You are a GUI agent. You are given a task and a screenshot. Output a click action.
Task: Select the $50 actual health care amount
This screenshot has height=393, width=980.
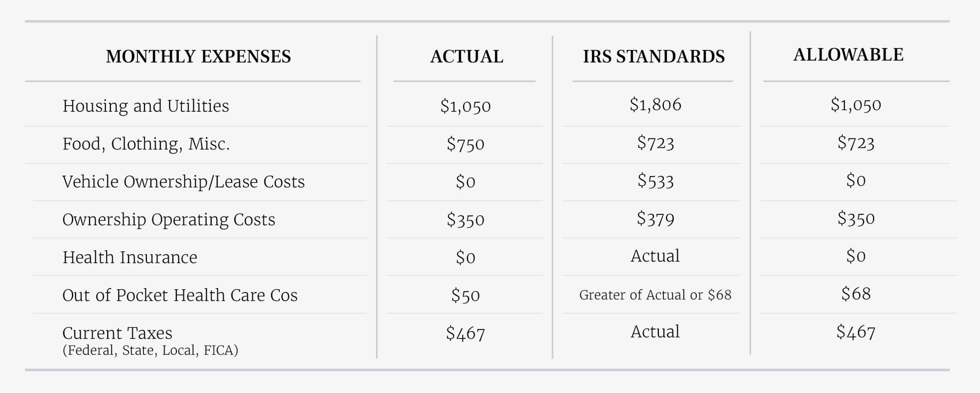[x=465, y=295]
